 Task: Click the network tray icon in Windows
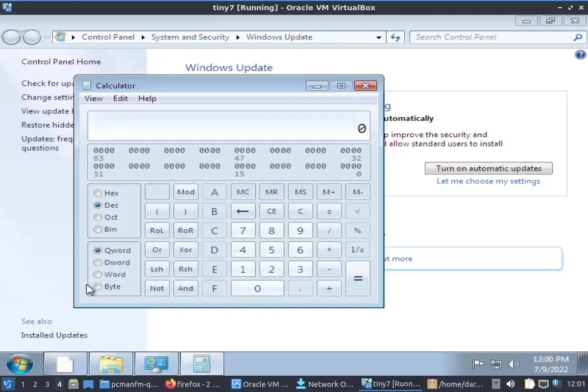click(x=496, y=364)
